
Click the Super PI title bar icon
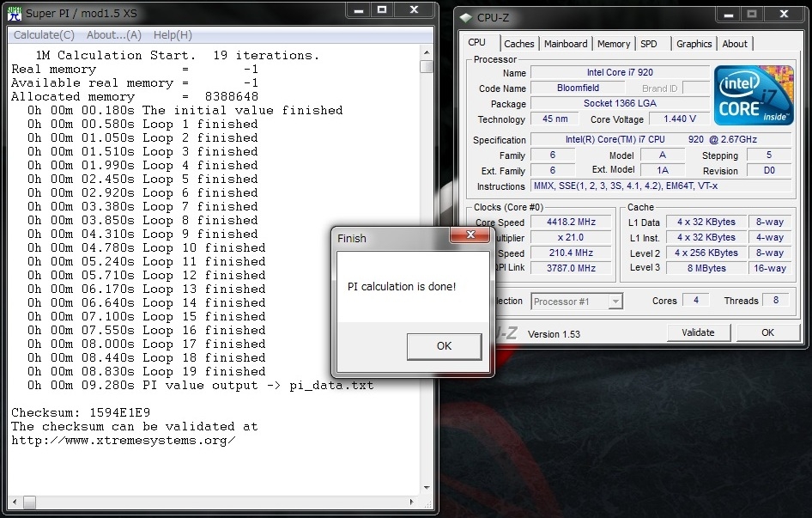(15, 13)
